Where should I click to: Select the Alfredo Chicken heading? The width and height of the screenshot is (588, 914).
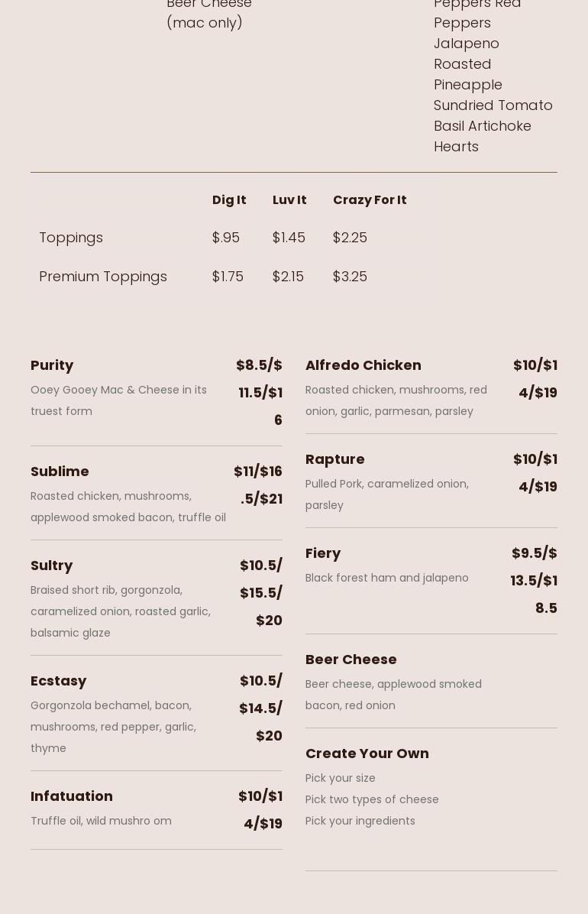click(363, 365)
